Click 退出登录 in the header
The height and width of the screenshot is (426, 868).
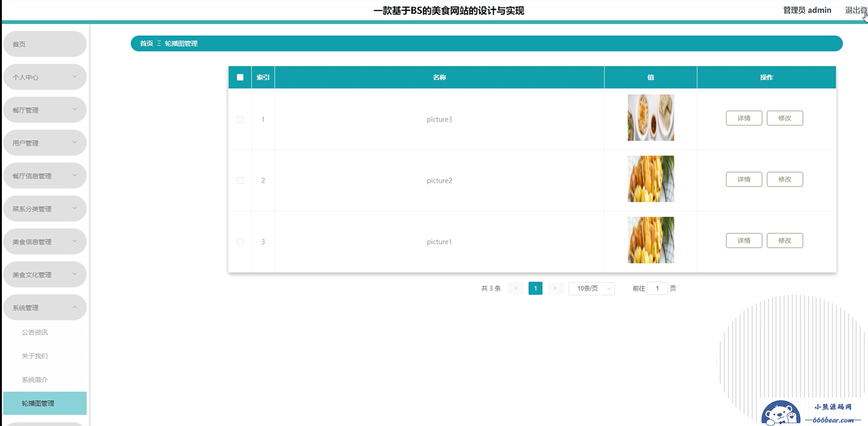click(856, 11)
